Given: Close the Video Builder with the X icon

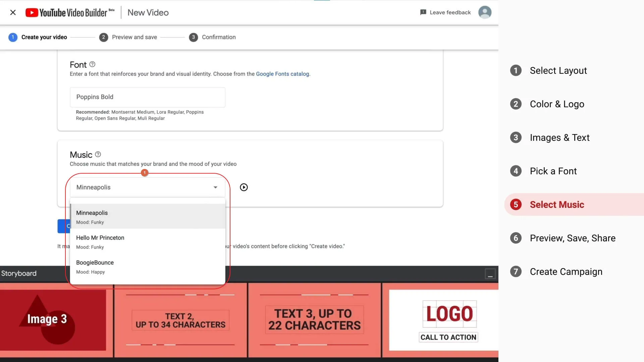Looking at the screenshot, I should (13, 12).
